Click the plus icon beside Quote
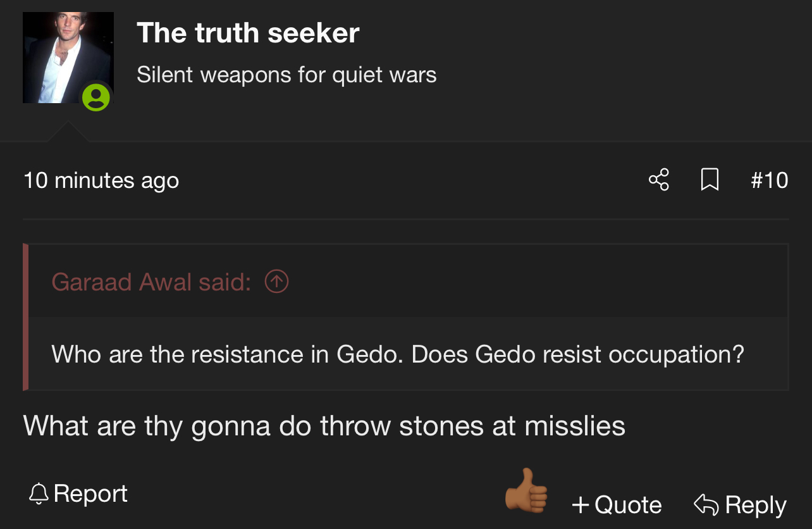The image size is (812, 529). (x=580, y=505)
